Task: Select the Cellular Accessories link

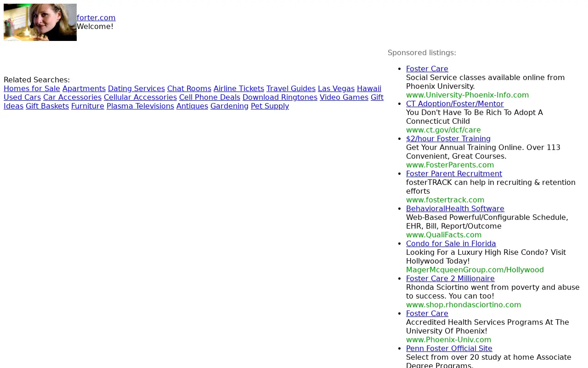Action: click(140, 98)
